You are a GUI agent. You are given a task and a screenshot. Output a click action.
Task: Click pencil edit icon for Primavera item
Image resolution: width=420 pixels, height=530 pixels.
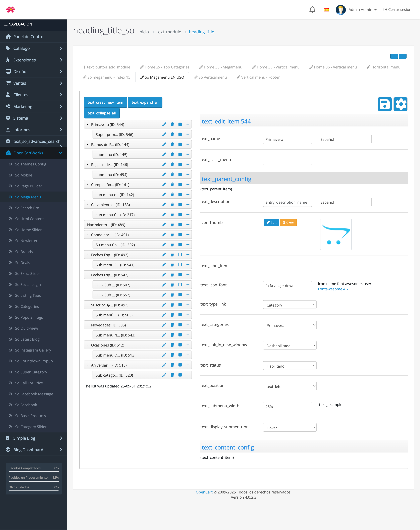click(164, 124)
